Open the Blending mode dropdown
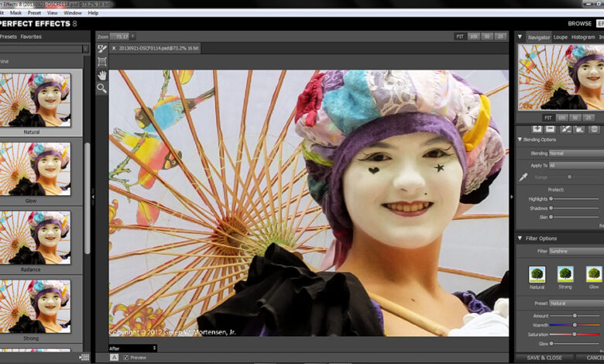This screenshot has width=604, height=364. (576, 153)
